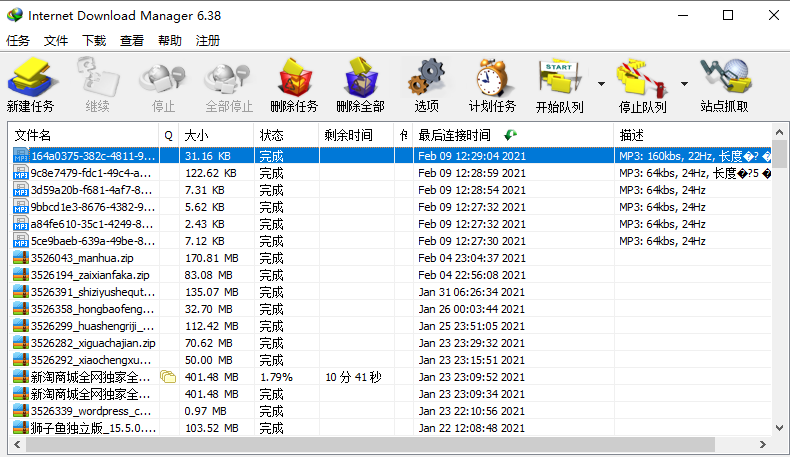Click MP3 icon of 9c8e7479-fdc1-49c4 file
Screen dimensions: 790x457
point(21,173)
